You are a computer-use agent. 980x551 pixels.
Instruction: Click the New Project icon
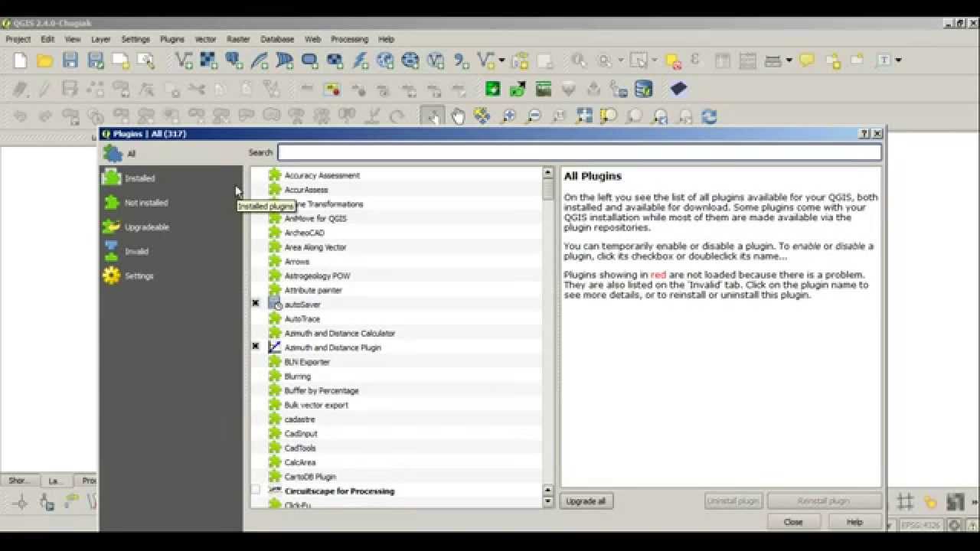click(21, 60)
